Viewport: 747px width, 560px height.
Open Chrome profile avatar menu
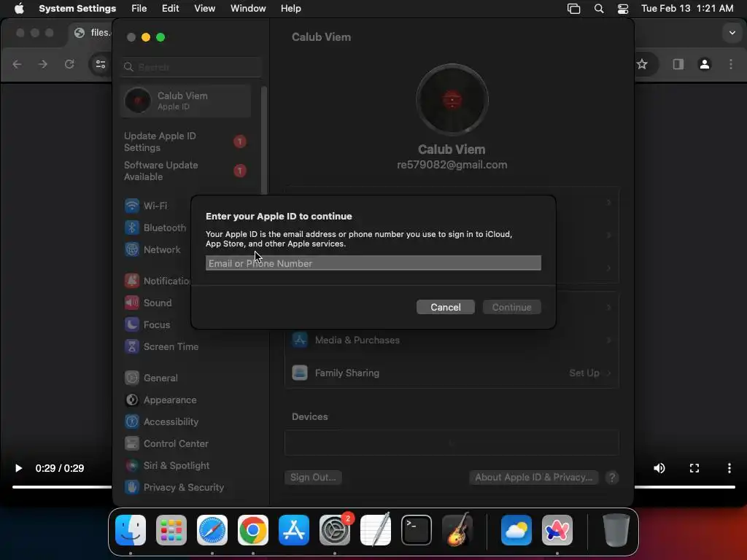(x=705, y=64)
